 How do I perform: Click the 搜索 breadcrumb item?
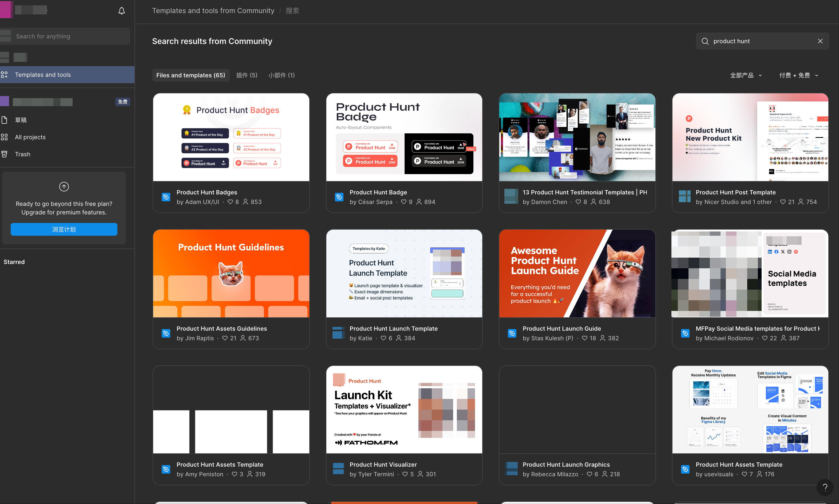(x=292, y=10)
